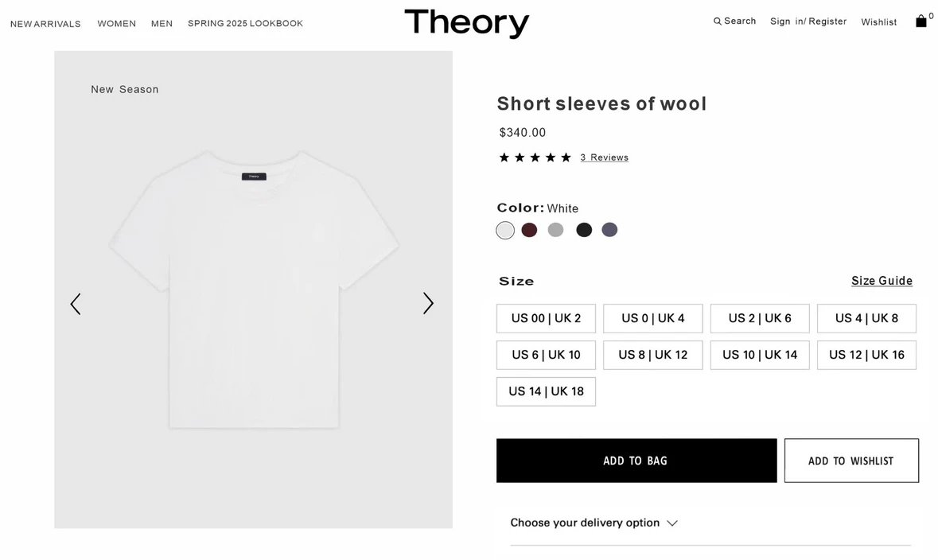
Task: Click the white t-shirt product image
Action: tap(253, 290)
